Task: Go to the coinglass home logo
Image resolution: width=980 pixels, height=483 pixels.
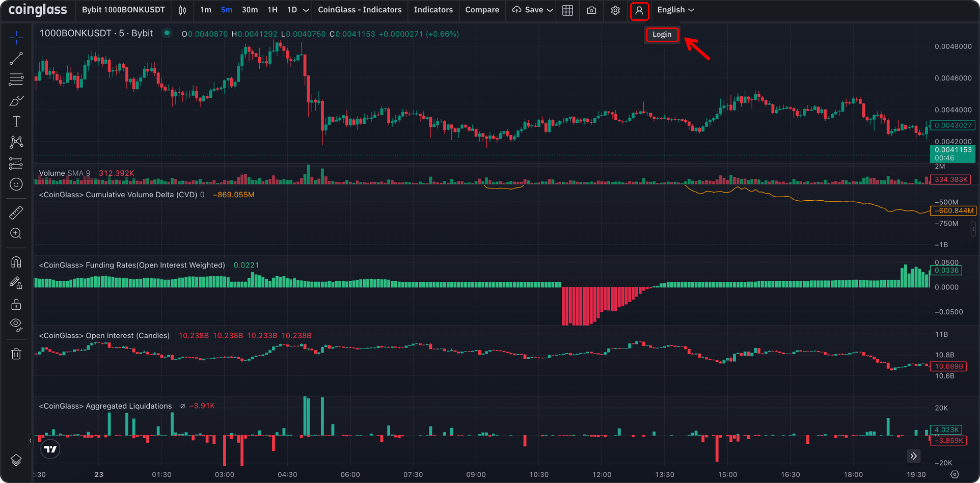Action: click(38, 10)
